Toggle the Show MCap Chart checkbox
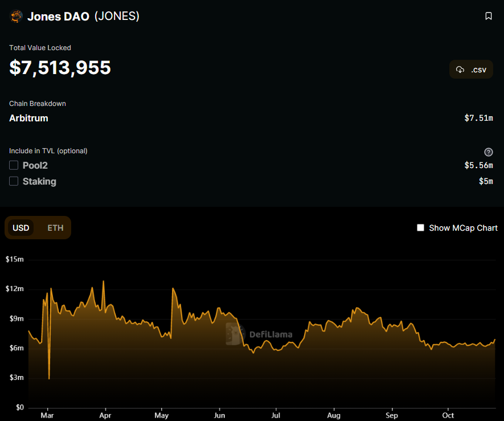Screen dimensions: 504x421 tap(420, 228)
